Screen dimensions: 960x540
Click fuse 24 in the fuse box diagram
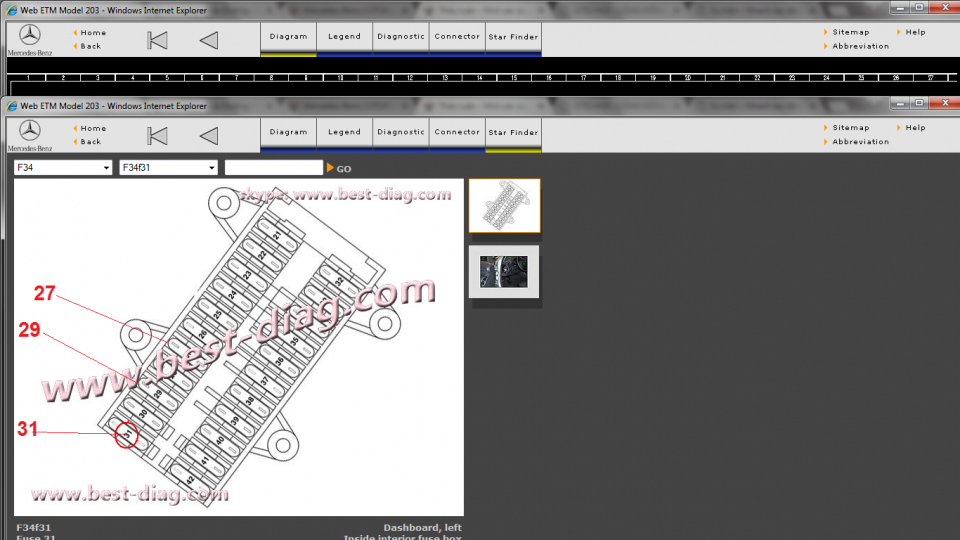click(232, 295)
